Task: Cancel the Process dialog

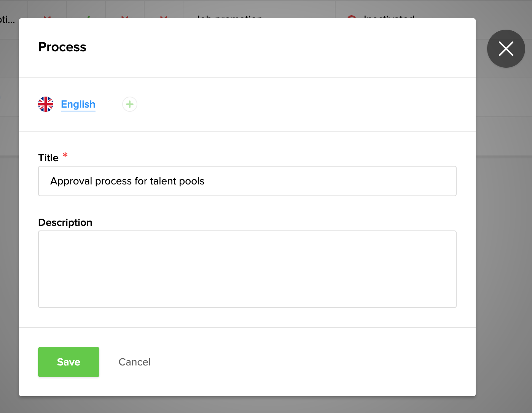Action: click(134, 362)
